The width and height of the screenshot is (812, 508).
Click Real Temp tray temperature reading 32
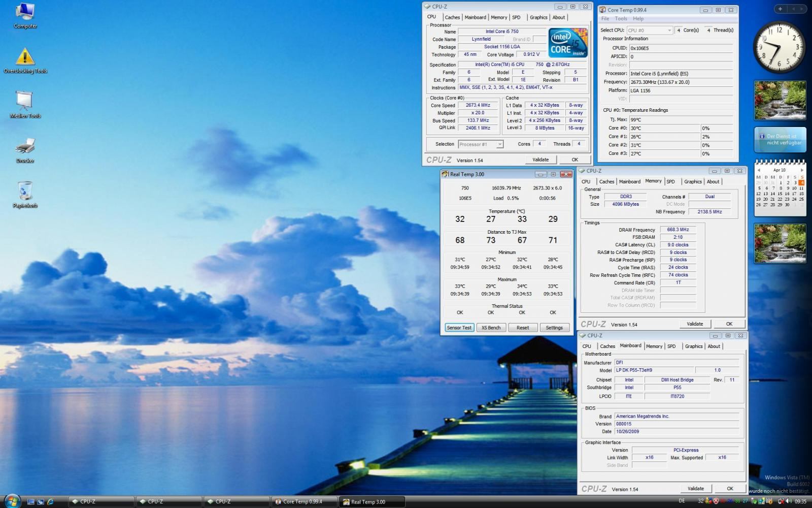coord(701,501)
